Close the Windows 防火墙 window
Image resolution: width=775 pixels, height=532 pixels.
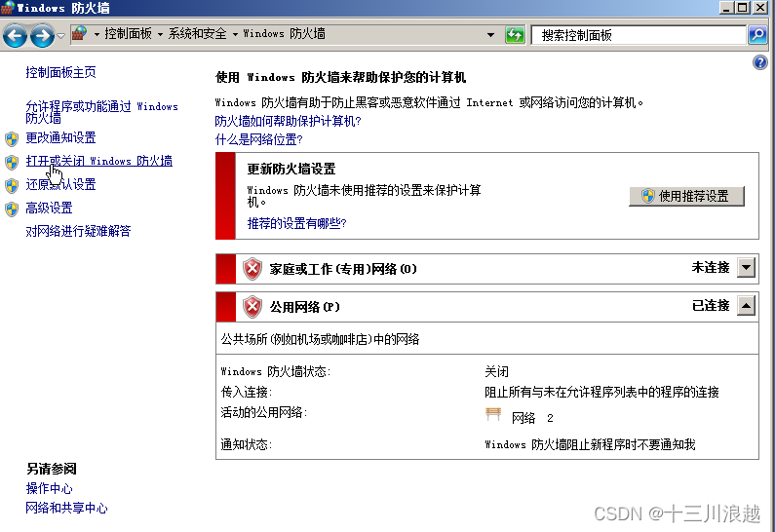(759, 7)
